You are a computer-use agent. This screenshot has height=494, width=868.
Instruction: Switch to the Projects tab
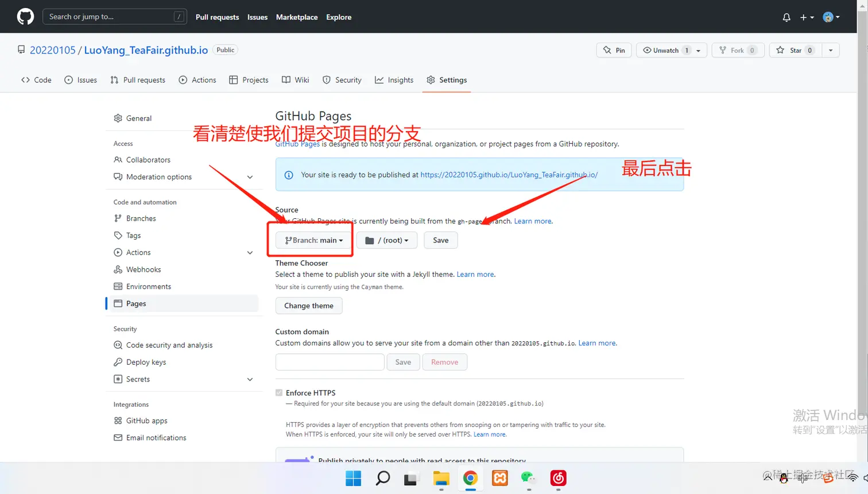click(x=249, y=80)
